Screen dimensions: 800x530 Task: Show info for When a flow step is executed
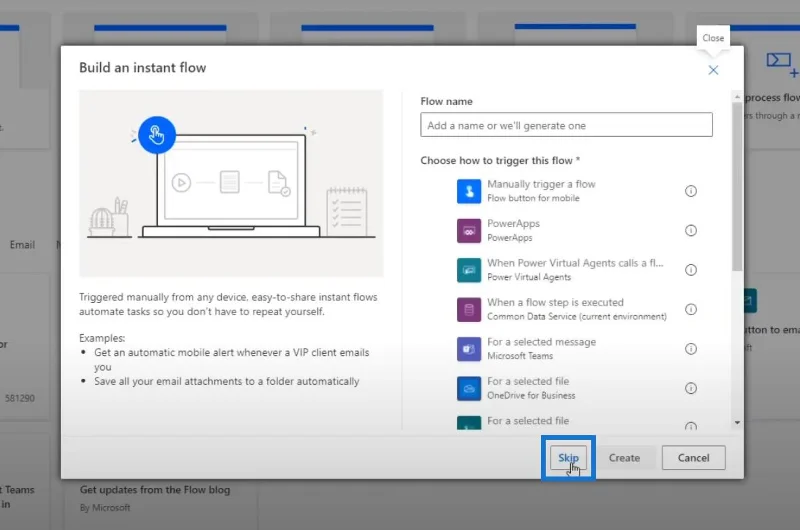(690, 310)
